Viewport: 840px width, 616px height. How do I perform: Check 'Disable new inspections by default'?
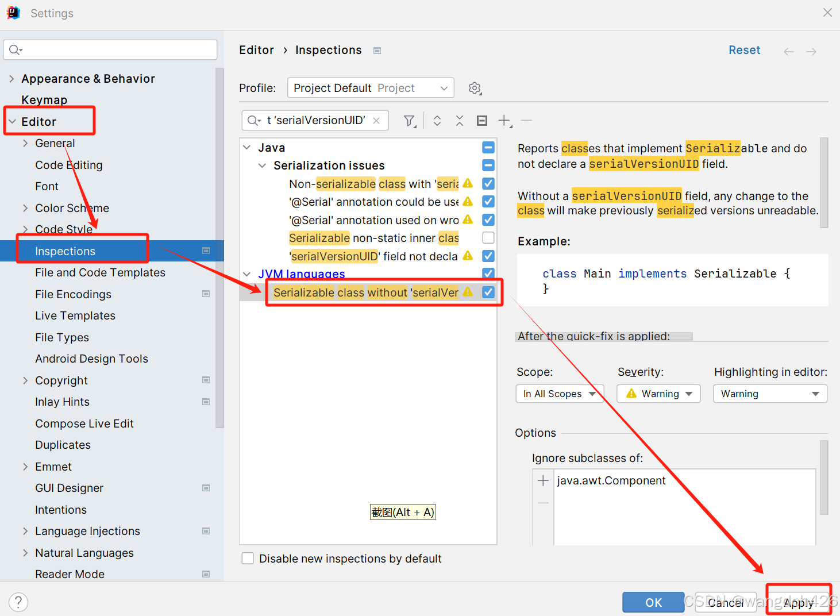click(x=247, y=558)
